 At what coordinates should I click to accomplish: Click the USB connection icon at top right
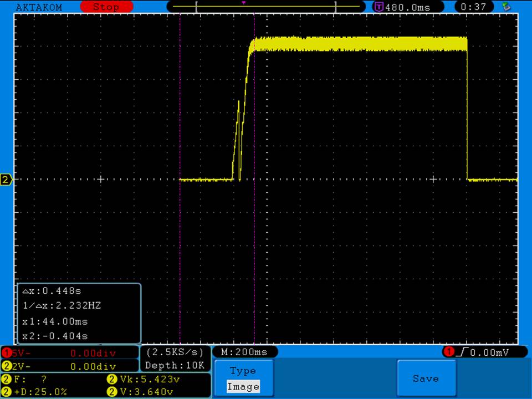(505, 7)
